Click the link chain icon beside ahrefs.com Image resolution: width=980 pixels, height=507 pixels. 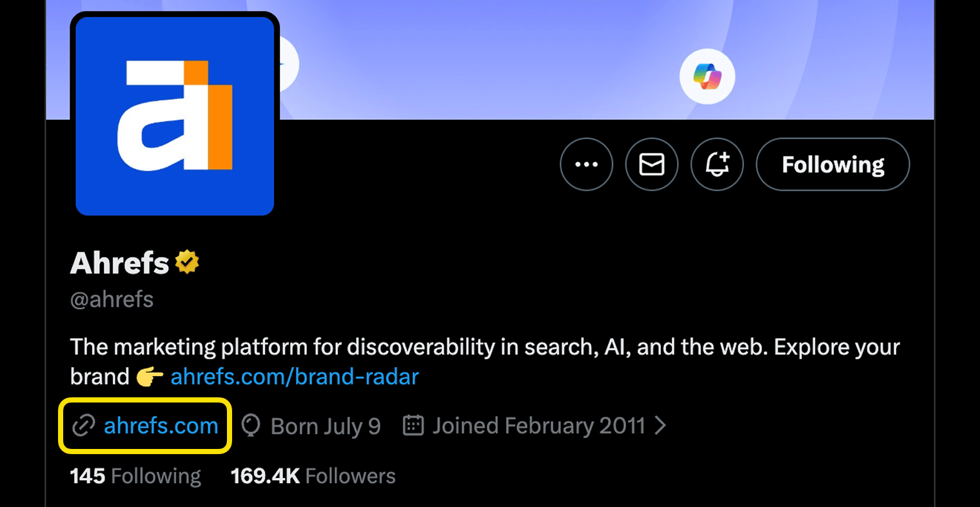(83, 426)
